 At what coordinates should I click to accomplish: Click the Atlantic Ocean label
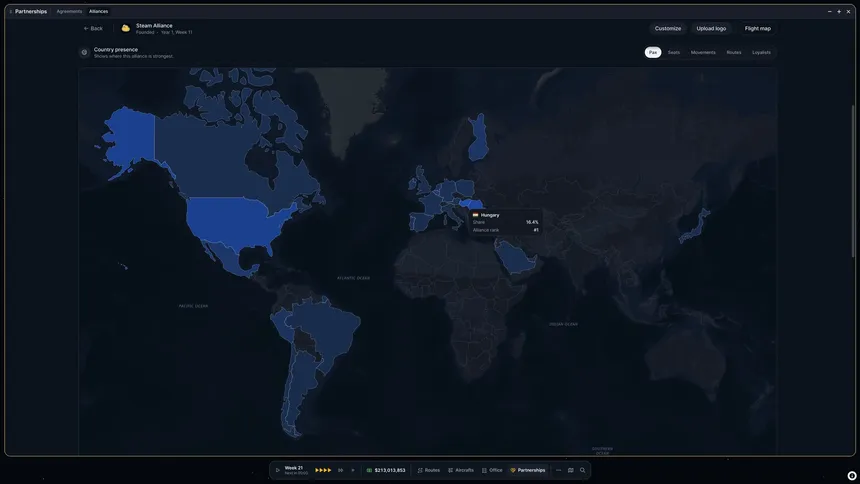[x=353, y=278]
